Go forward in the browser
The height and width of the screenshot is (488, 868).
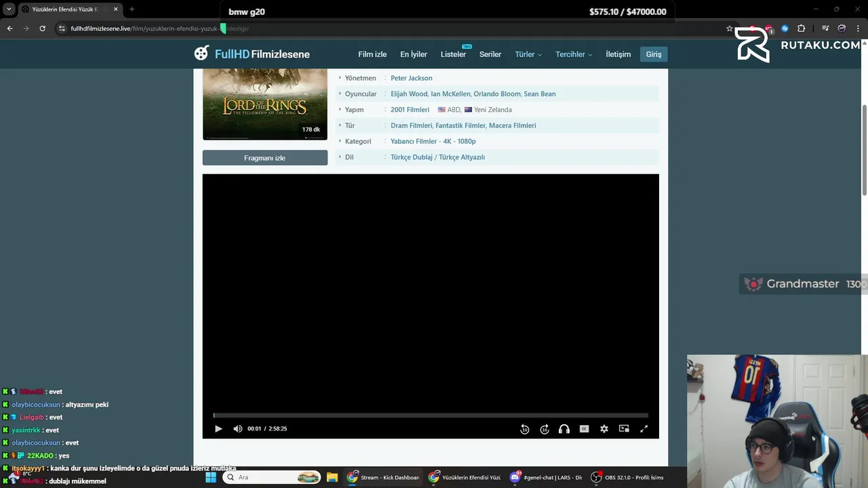pyautogui.click(x=26, y=28)
